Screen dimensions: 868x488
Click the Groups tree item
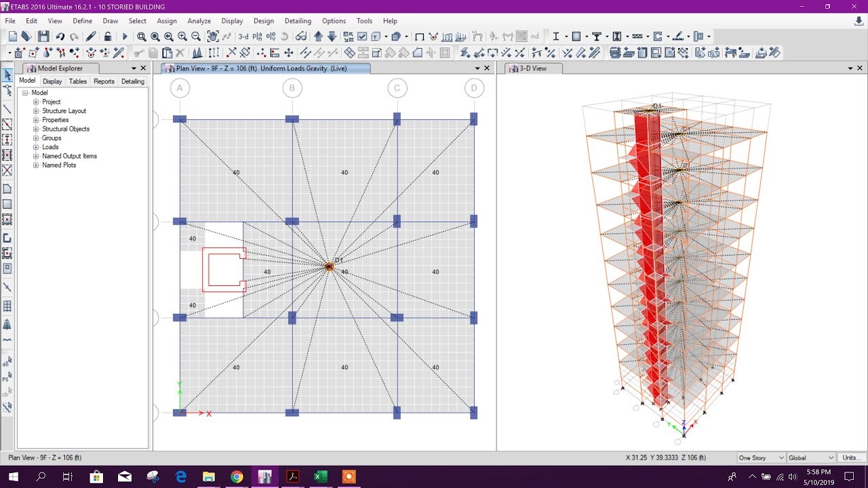[52, 138]
